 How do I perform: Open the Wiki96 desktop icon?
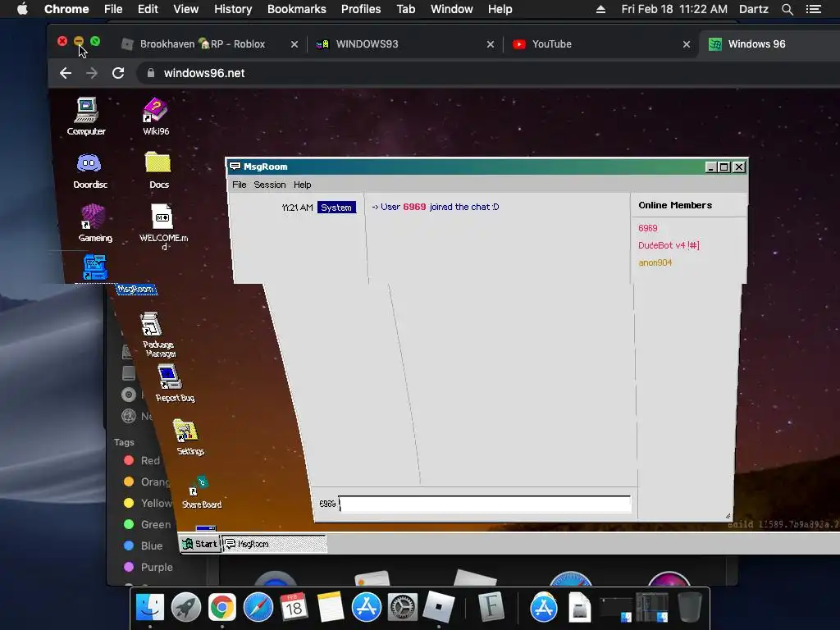pyautogui.click(x=156, y=116)
